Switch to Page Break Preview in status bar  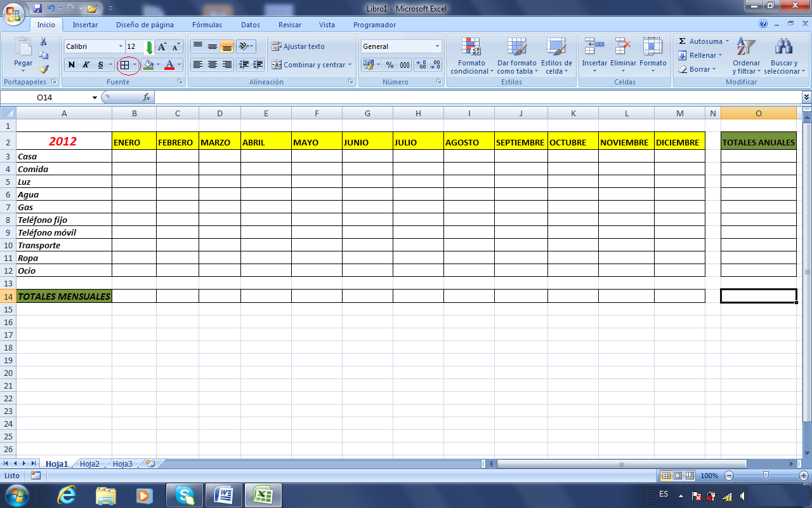tap(689, 476)
